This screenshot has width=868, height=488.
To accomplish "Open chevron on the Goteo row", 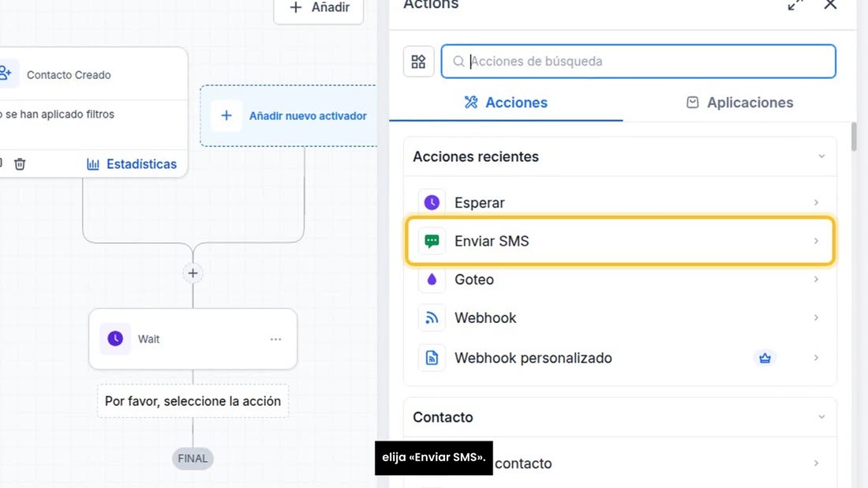I will tap(816, 280).
